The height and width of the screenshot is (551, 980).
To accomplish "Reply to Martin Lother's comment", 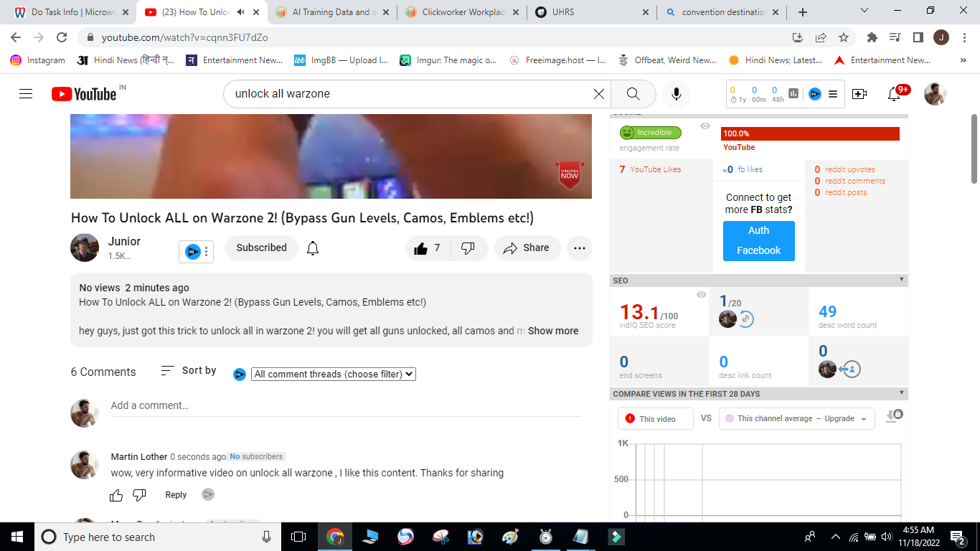I will 176,495.
